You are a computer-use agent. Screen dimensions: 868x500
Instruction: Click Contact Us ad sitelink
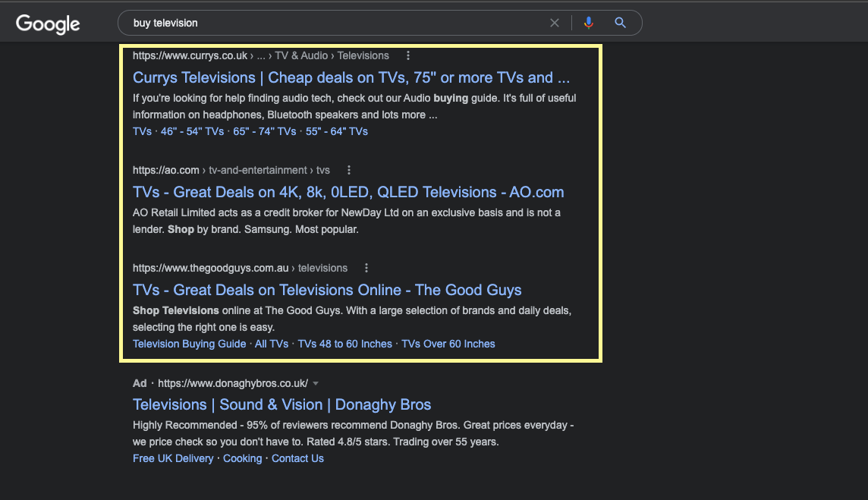point(297,458)
